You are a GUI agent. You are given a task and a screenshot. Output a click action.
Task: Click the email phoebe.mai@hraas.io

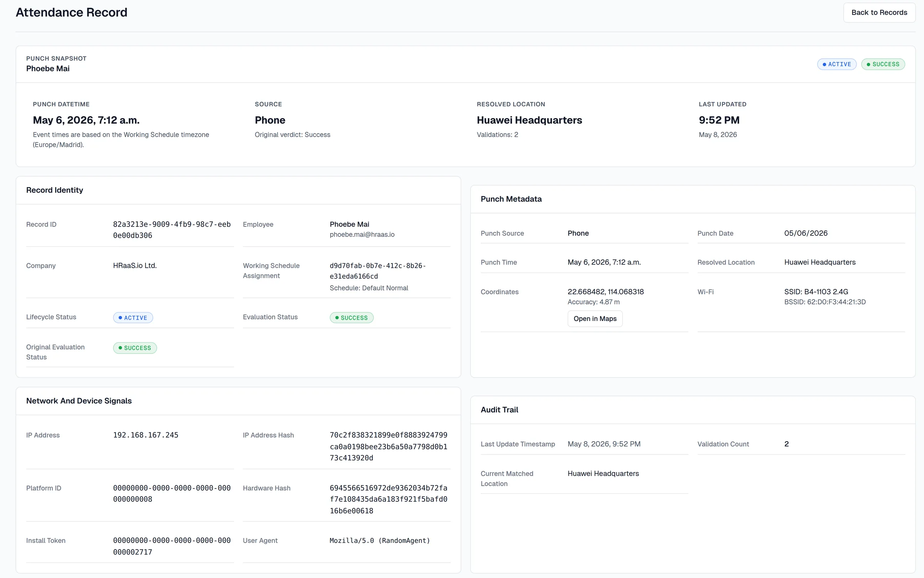click(362, 235)
